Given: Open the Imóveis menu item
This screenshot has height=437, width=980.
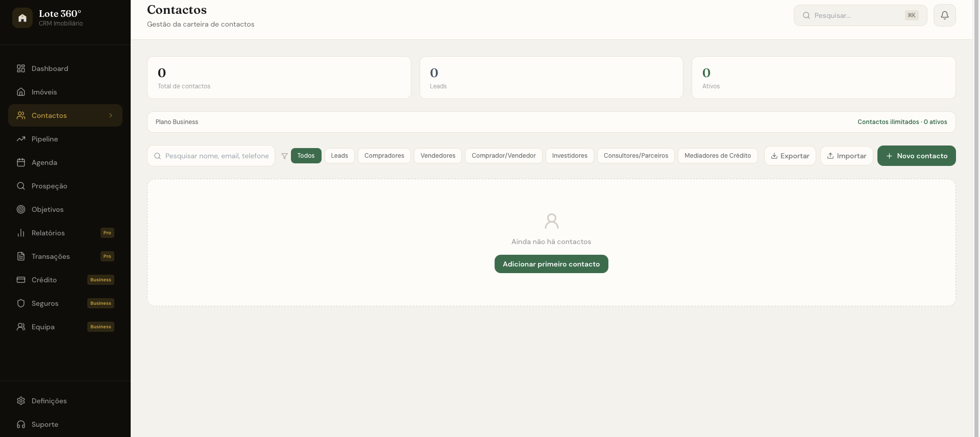Looking at the screenshot, I should point(65,92).
